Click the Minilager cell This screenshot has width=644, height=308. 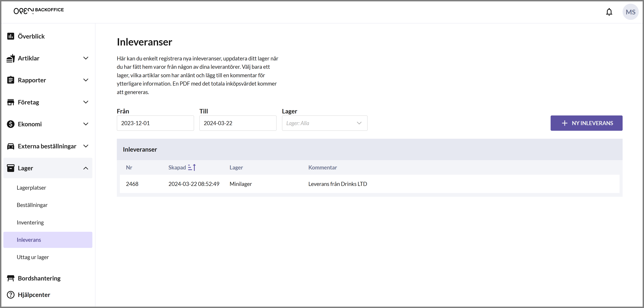[241, 184]
